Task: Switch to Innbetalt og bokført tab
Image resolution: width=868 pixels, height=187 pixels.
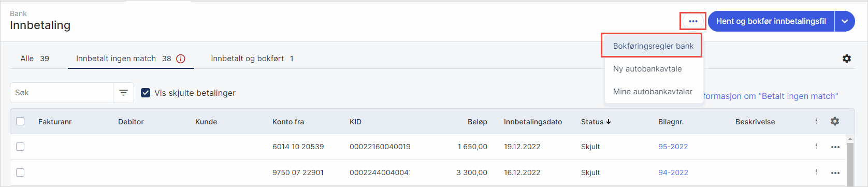Action: pyautogui.click(x=252, y=59)
